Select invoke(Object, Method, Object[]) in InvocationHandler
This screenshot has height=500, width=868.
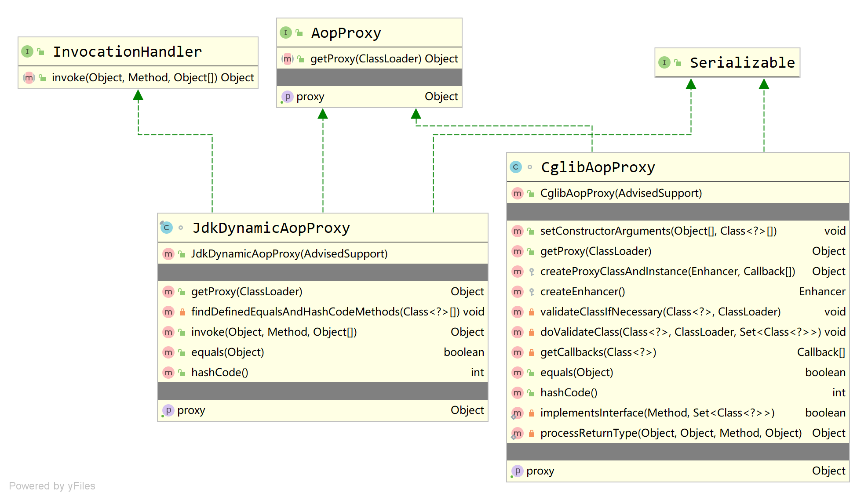tap(153, 78)
